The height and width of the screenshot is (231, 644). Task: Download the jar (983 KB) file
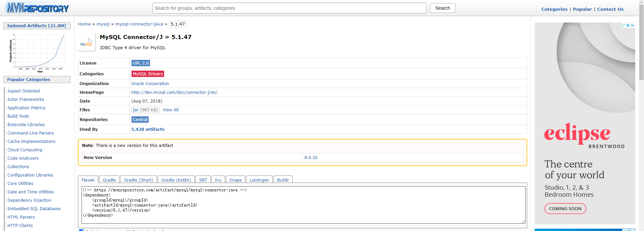click(145, 110)
